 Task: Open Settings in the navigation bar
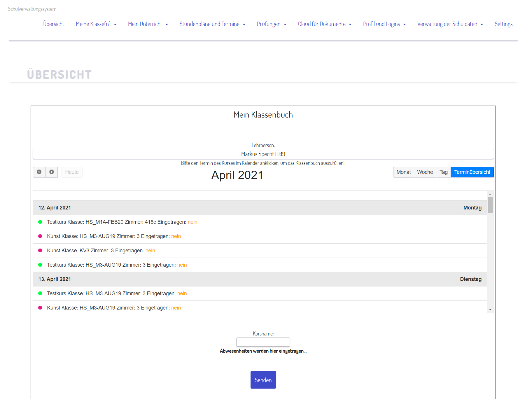point(503,24)
